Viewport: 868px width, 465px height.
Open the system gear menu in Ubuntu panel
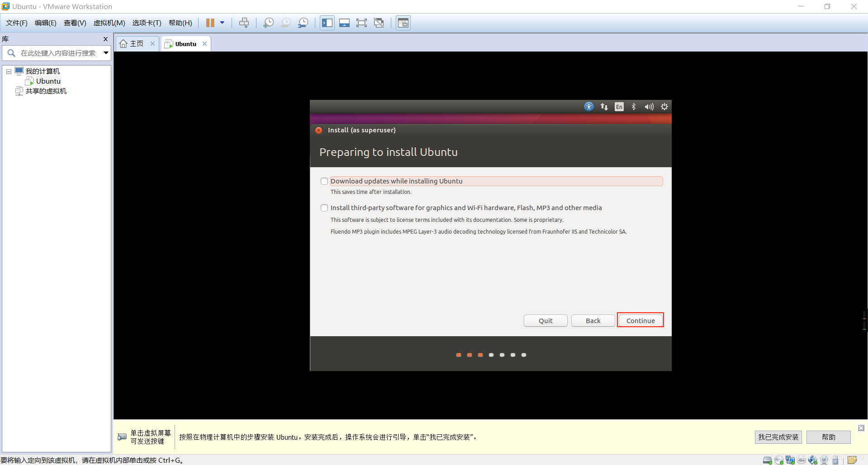[x=664, y=107]
